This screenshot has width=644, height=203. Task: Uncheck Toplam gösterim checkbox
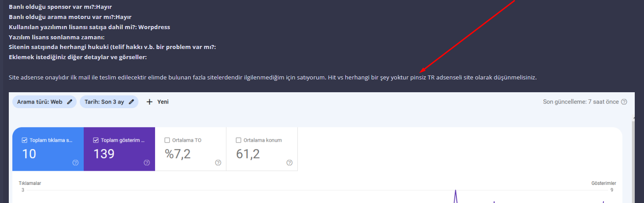[96, 140]
